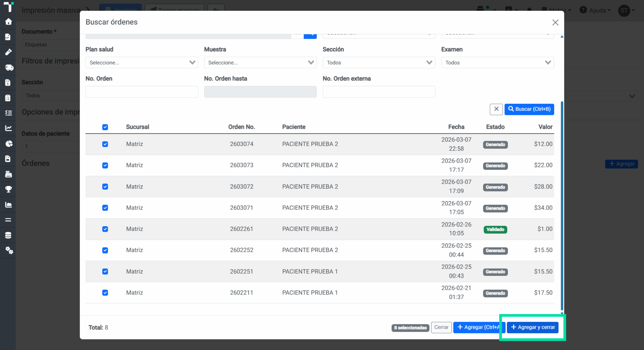Viewport: 644px width, 350px height.
Task: Uncheck order 2603074 checkbox
Action: pos(105,144)
